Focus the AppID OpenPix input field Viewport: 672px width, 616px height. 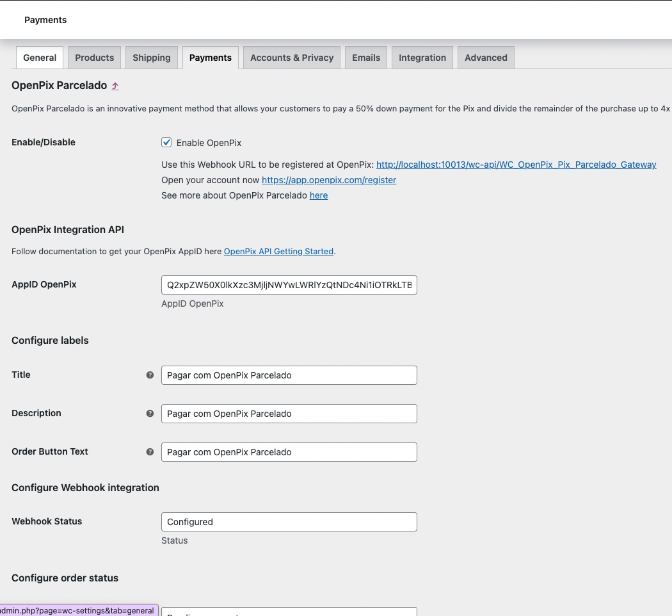click(x=289, y=285)
